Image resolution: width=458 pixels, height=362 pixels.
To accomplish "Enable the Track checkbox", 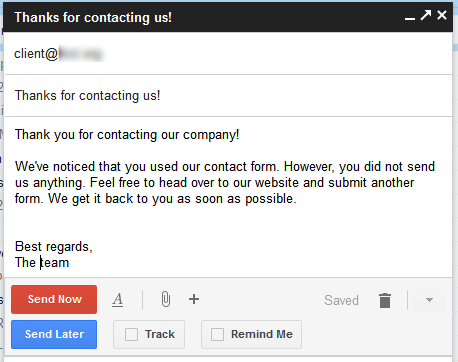I will coord(131,334).
